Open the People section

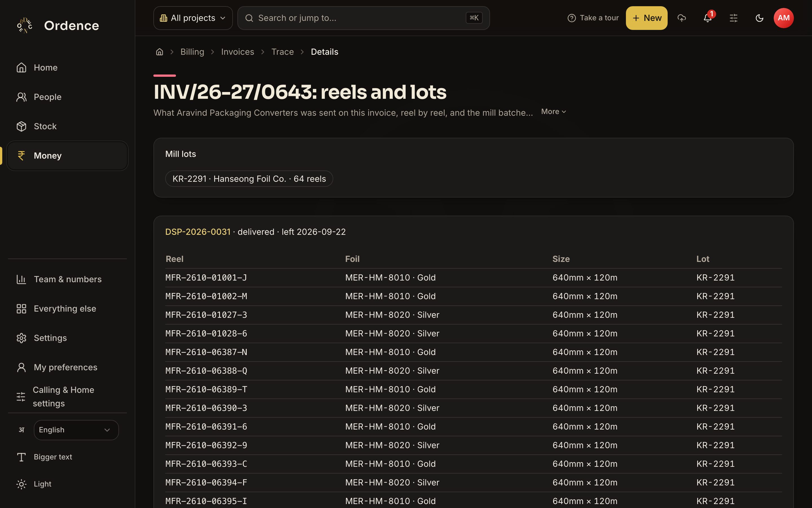tap(67, 97)
